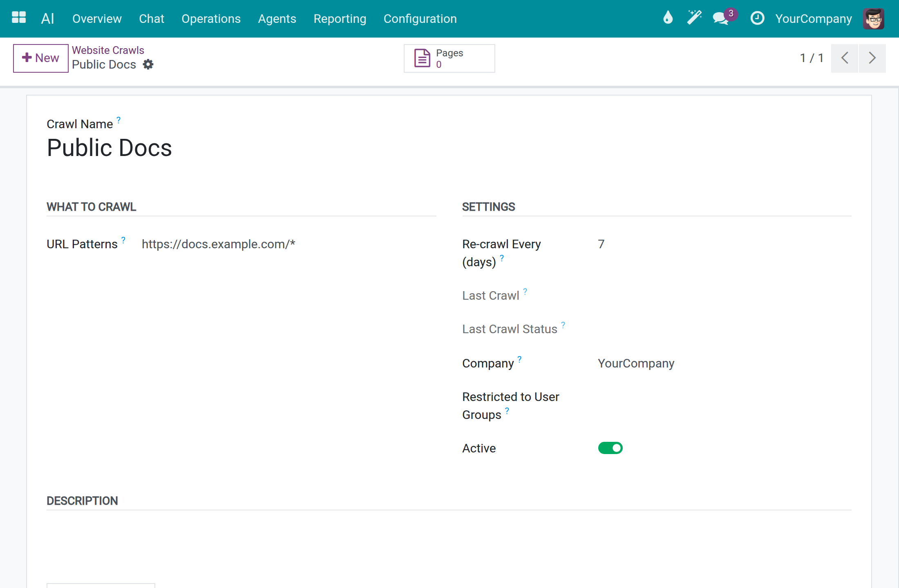Click the water drop icon in top bar
The width and height of the screenshot is (899, 588).
coord(668,18)
